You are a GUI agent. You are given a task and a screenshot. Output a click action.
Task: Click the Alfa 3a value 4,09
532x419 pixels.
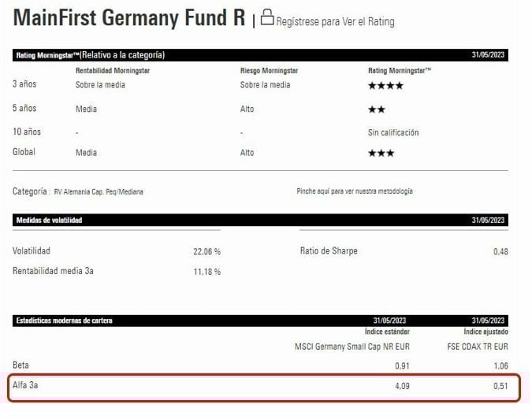(x=400, y=386)
